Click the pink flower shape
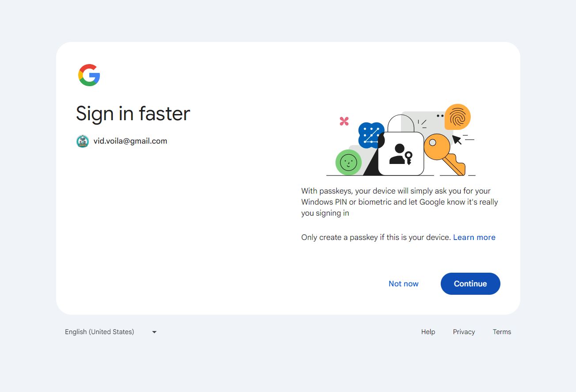 (x=344, y=121)
